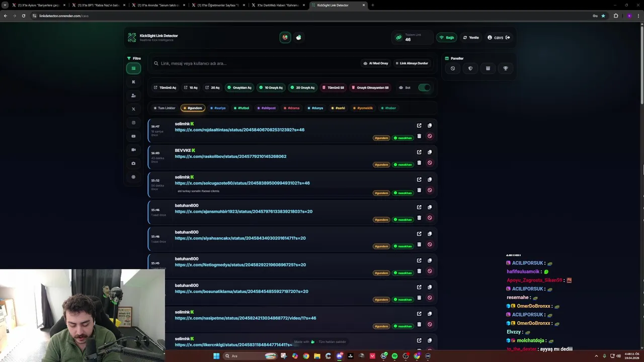
Task: Click the Tümünü Aç button
Action: [x=165, y=87]
